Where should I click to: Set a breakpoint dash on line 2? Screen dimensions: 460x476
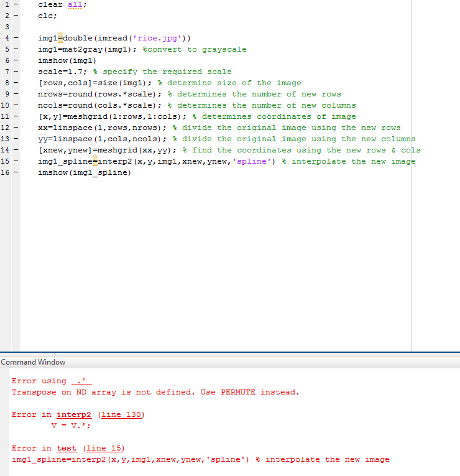click(x=16, y=16)
